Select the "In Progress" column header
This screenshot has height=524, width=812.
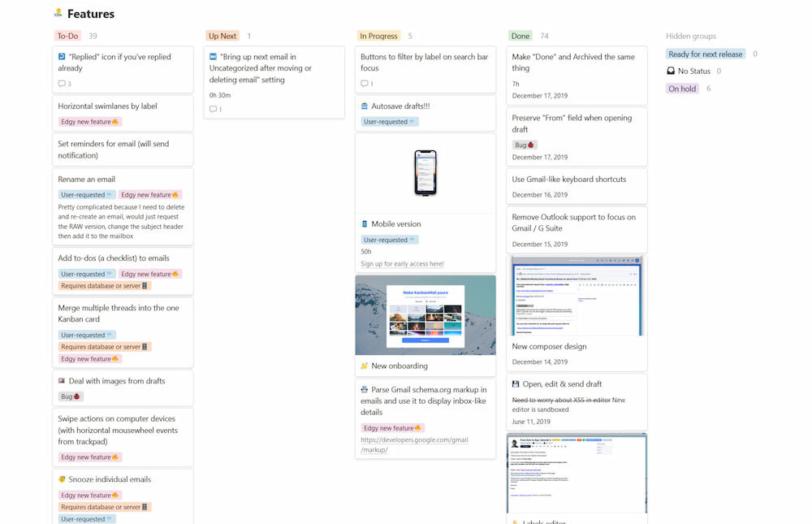(378, 36)
